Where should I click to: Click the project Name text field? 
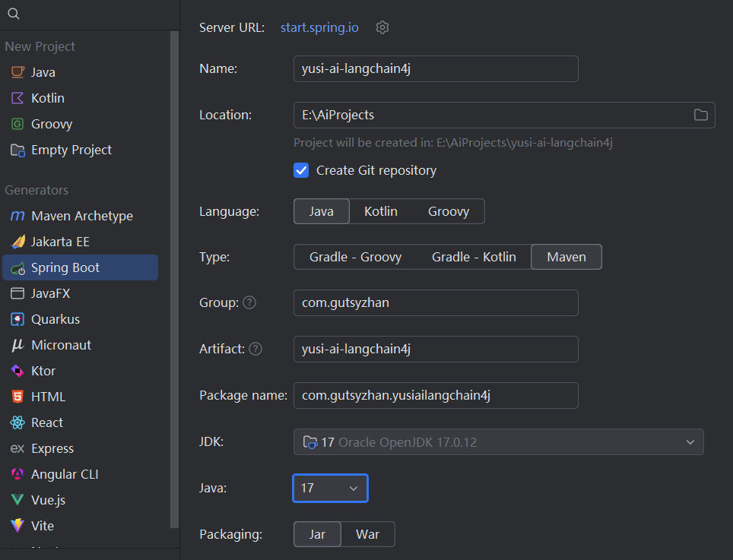(435, 68)
